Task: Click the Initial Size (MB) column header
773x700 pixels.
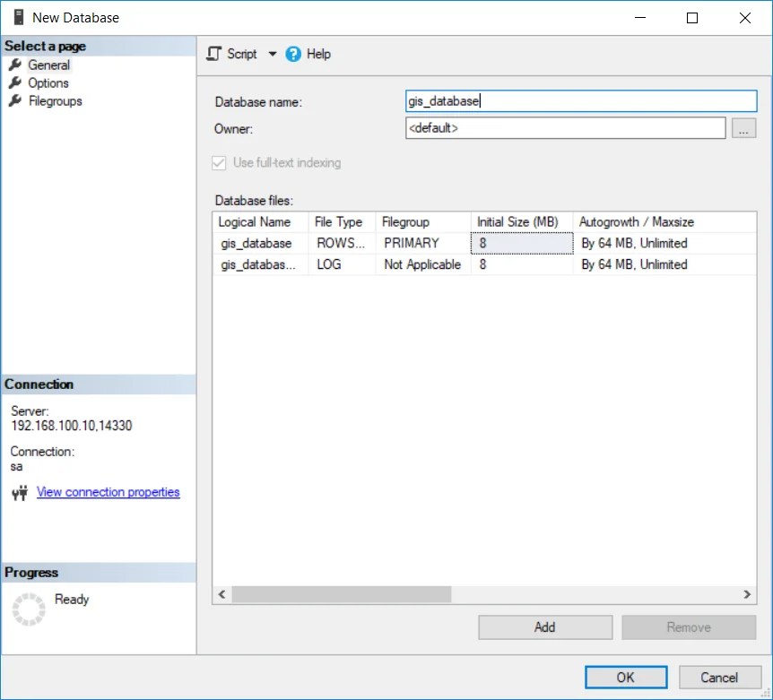Action: (522, 222)
